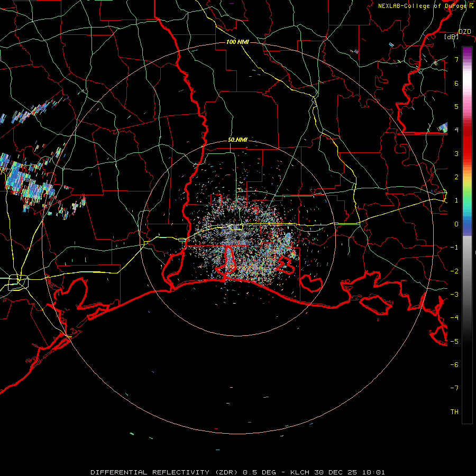Click the DZD legend title

coord(464,32)
